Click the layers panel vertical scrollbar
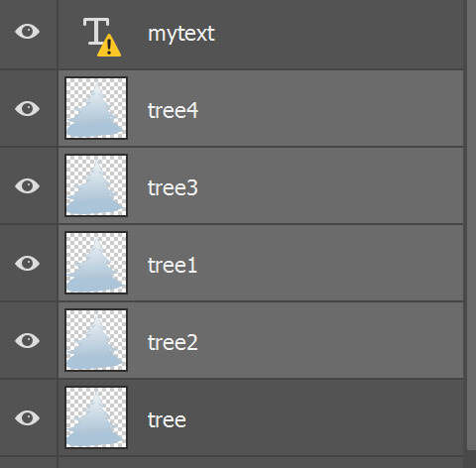 [471, 225]
